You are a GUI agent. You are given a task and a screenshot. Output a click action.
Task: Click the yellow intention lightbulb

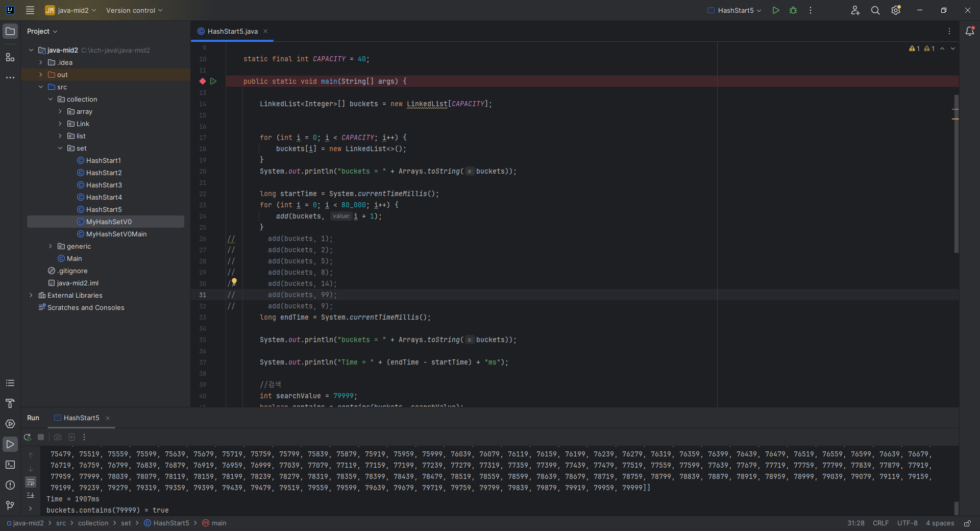pyautogui.click(x=234, y=281)
